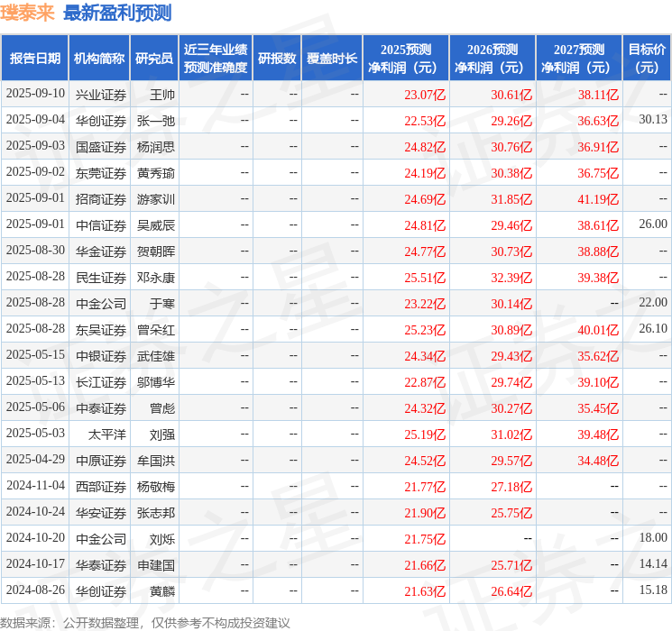Select 长江证券 institution cell

tap(101, 382)
